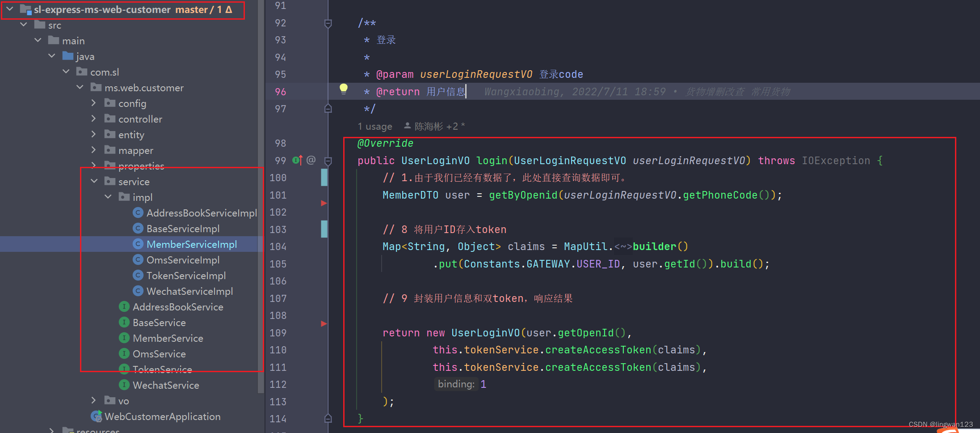Open TokenService interface

tap(162, 369)
